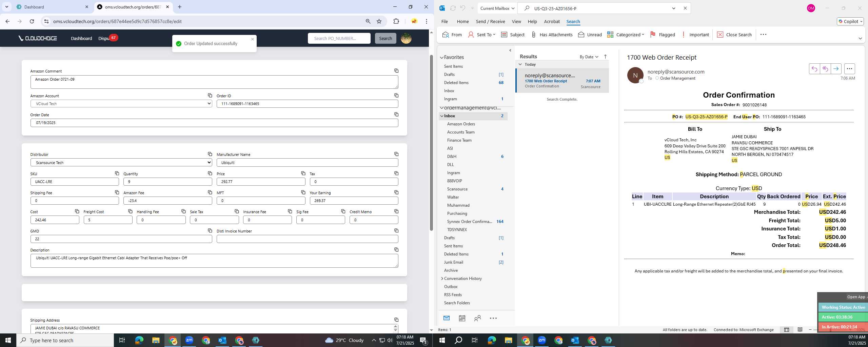Copy the Order ID field value
The height and width of the screenshot is (347, 868).
tap(396, 95)
